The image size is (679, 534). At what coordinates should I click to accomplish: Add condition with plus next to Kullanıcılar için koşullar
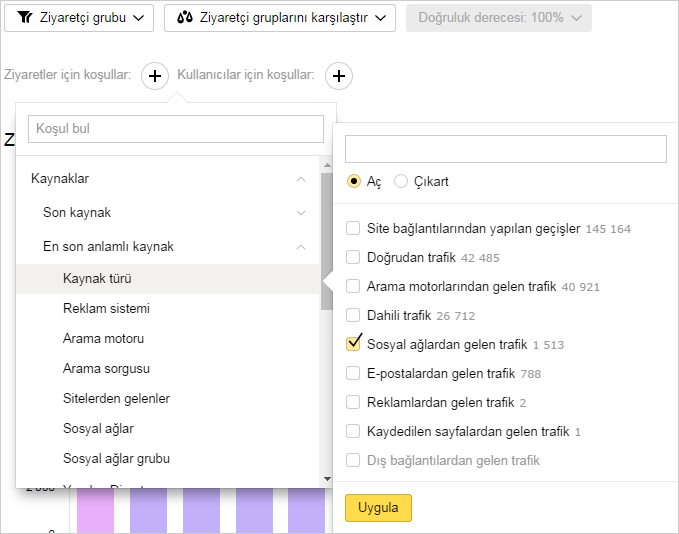339,76
